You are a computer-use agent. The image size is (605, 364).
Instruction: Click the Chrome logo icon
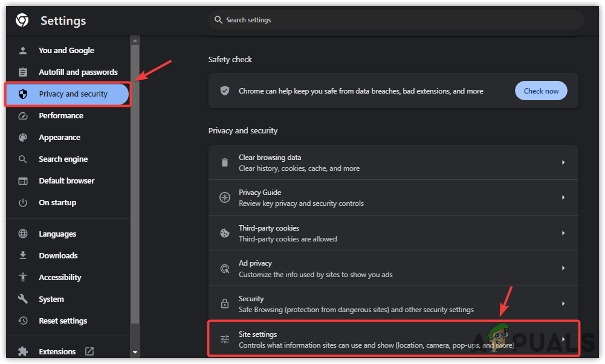click(x=22, y=21)
